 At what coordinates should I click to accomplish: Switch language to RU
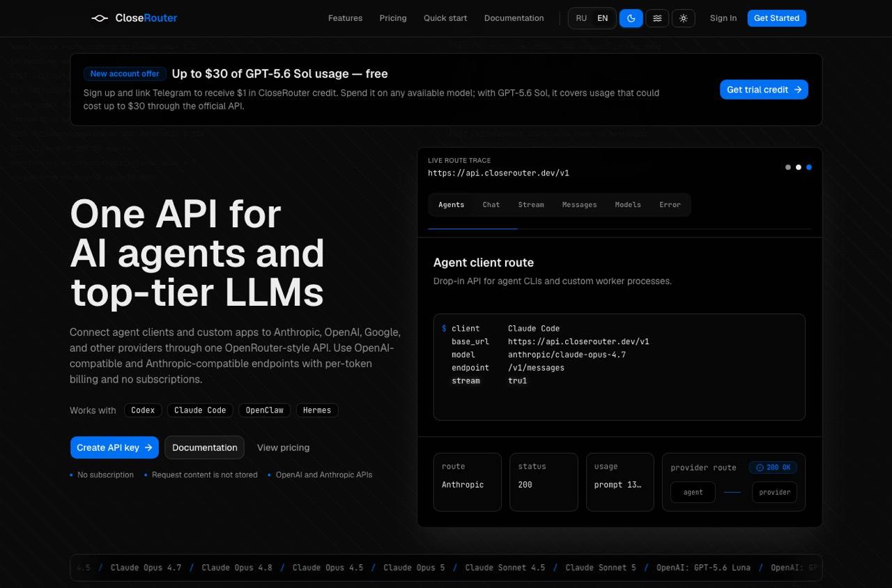581,18
